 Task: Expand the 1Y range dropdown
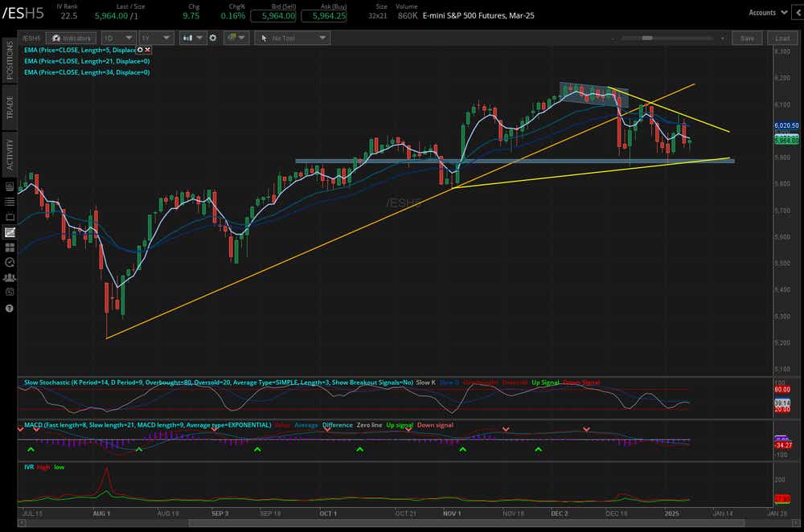[x=155, y=38]
